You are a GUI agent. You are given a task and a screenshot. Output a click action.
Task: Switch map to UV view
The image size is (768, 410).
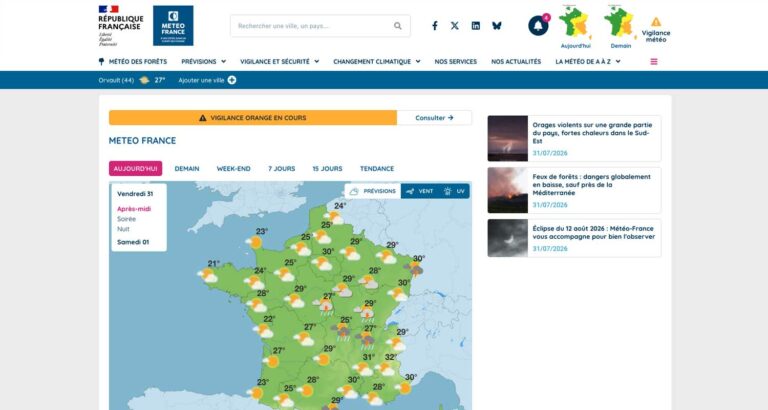[454, 191]
